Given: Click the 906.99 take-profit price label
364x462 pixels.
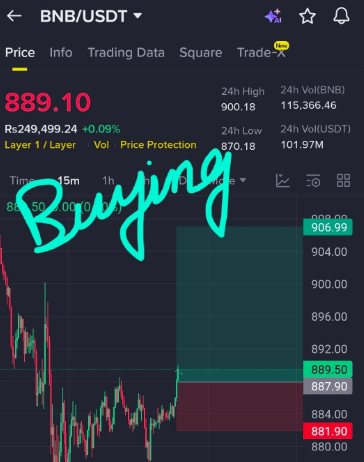Looking at the screenshot, I should click(328, 227).
